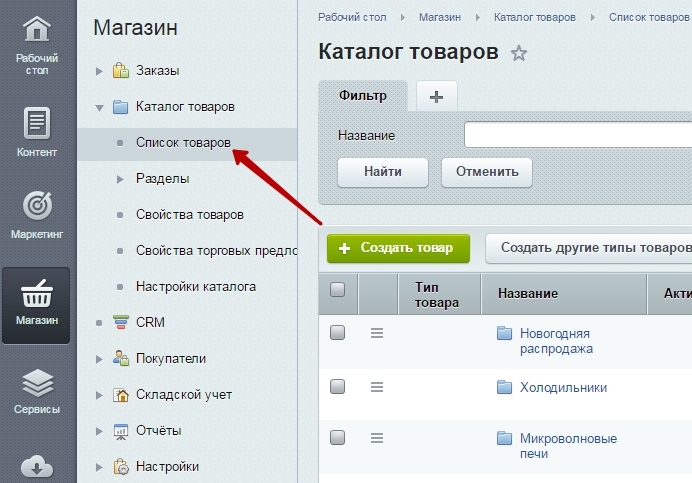Expand the Покупатели tree node
The height and width of the screenshot is (483, 692).
click(x=99, y=359)
